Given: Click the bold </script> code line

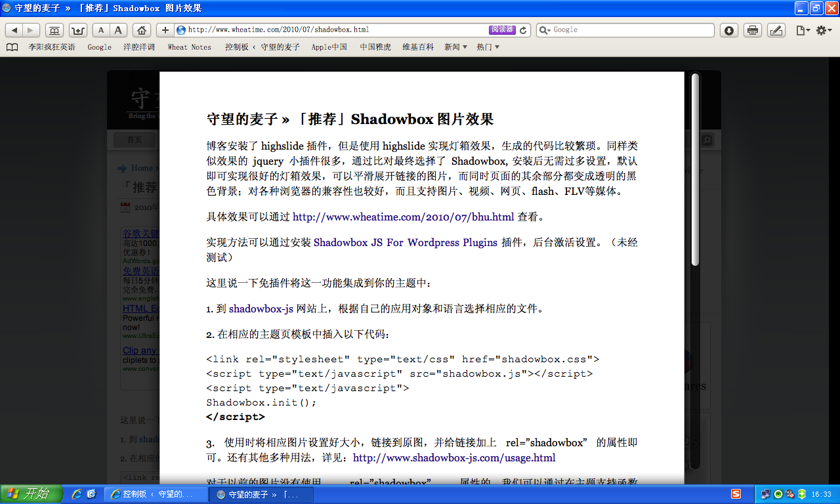Looking at the screenshot, I should tap(236, 417).
